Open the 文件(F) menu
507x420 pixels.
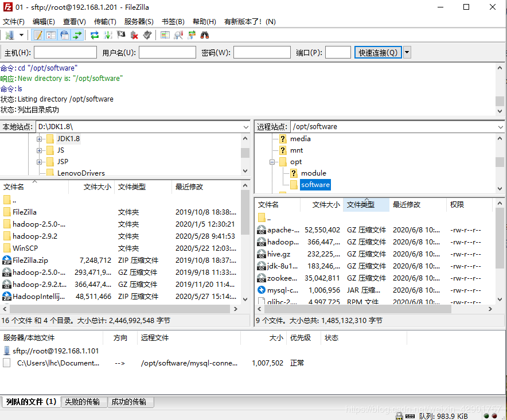(x=14, y=22)
